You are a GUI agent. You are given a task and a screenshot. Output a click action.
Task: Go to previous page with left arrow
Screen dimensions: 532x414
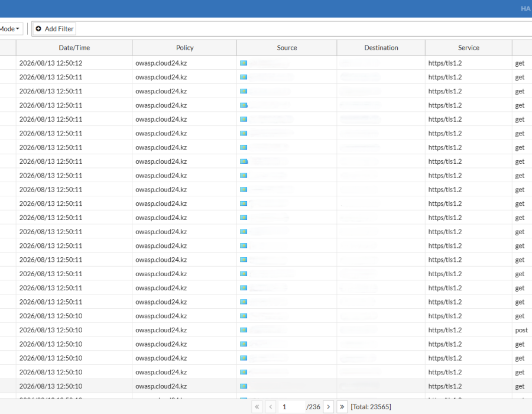pyautogui.click(x=270, y=406)
